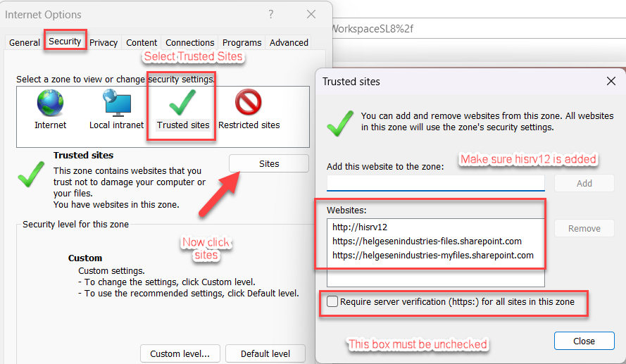Switch to the Privacy tab
The height and width of the screenshot is (364, 626).
pos(104,42)
